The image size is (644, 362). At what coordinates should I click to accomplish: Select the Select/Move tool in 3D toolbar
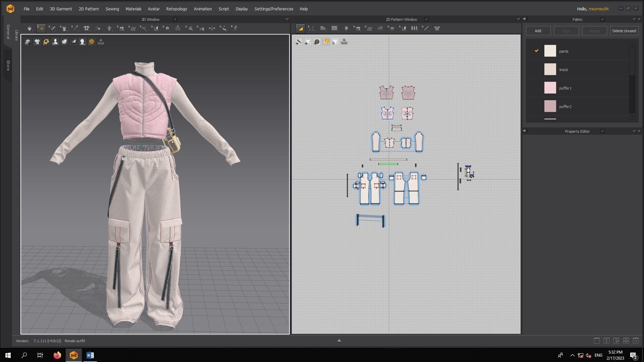pyautogui.click(x=41, y=28)
